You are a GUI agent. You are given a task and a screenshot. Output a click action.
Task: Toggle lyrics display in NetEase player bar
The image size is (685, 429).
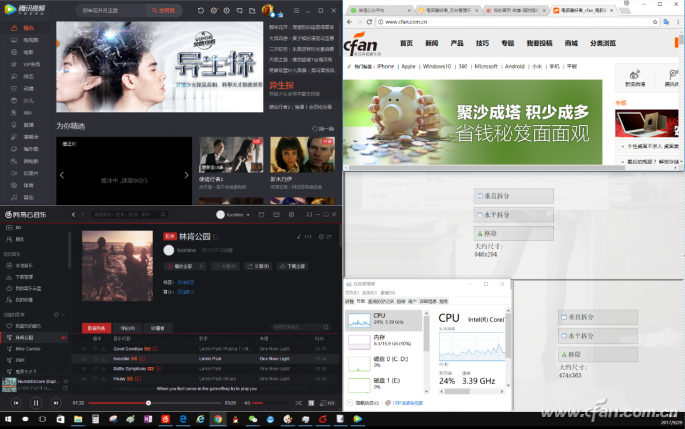click(x=311, y=403)
